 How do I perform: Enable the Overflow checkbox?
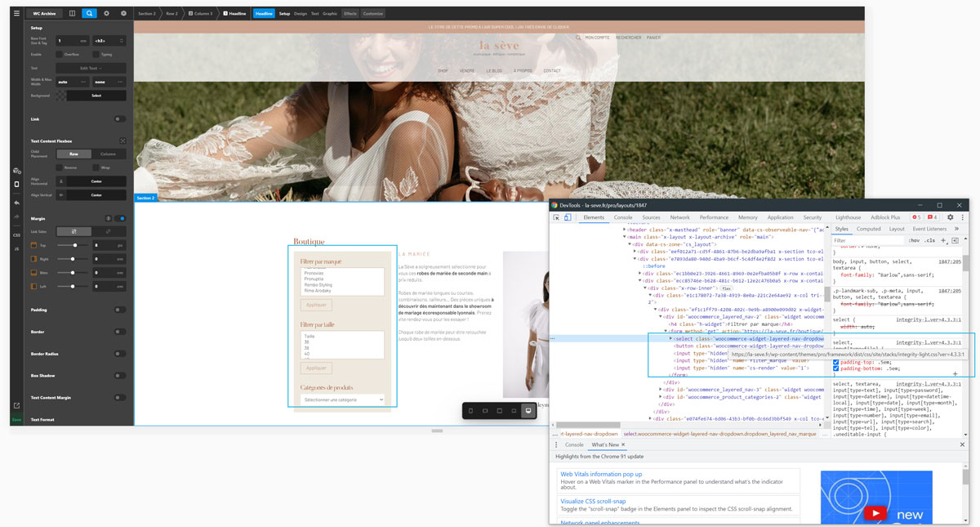coord(59,54)
